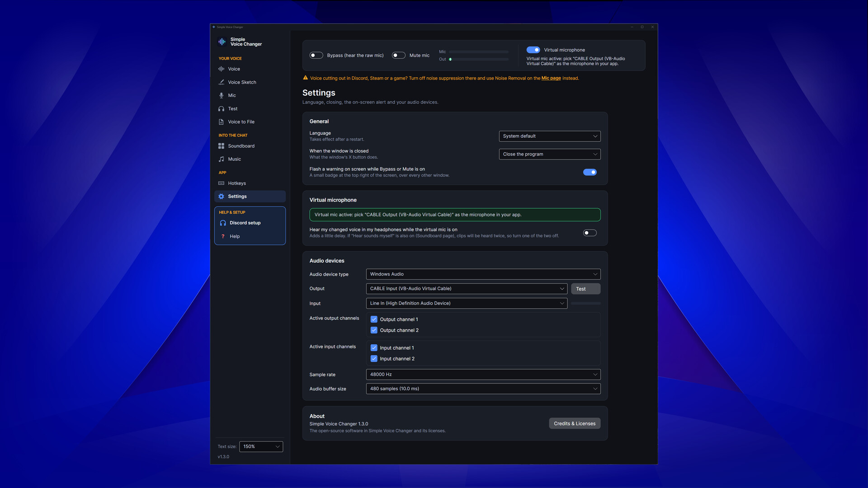Click the Simple Voice Changer logo icon
868x488 pixels.
click(222, 42)
